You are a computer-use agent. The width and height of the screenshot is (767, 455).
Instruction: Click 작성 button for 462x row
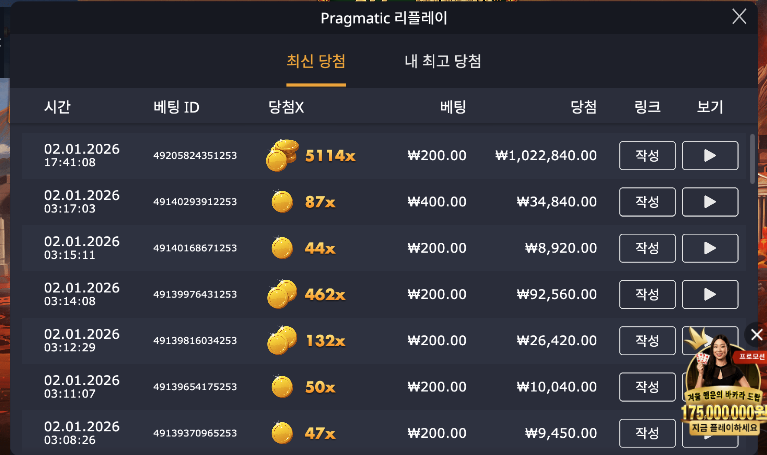tap(647, 294)
